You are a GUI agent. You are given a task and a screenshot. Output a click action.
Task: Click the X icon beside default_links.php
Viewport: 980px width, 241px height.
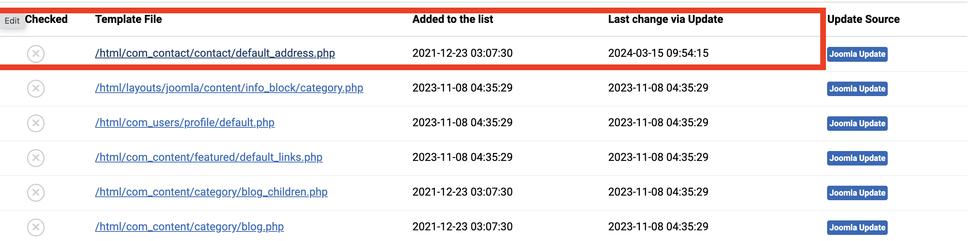[36, 158]
